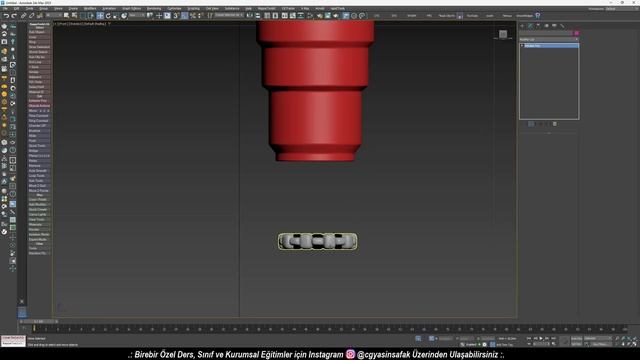Open the reference coordinate system dropdown
Screen dimensions: 640x360
[x=137, y=16]
